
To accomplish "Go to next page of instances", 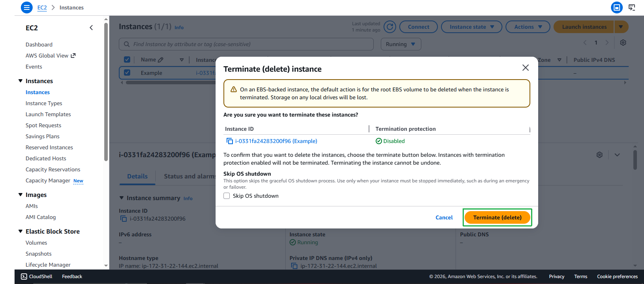I will tap(607, 43).
